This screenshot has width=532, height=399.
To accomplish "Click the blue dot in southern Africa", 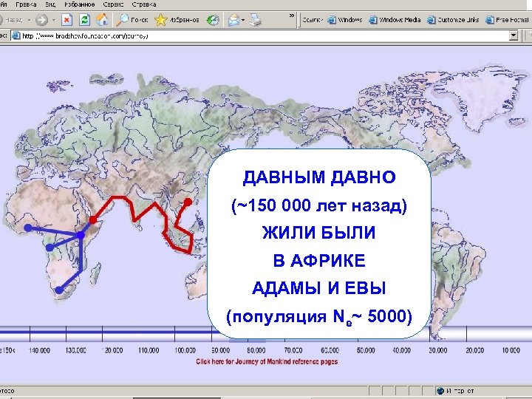I will pos(59,290).
